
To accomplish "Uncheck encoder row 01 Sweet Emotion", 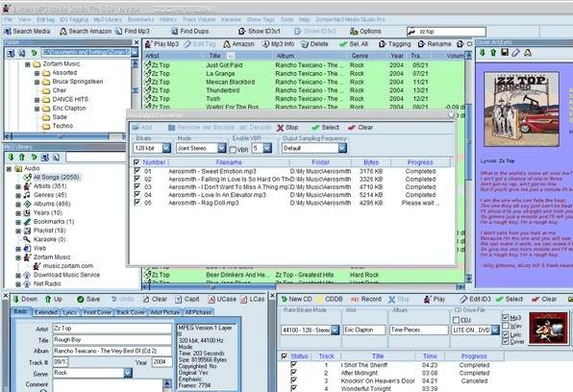I will tap(137, 171).
